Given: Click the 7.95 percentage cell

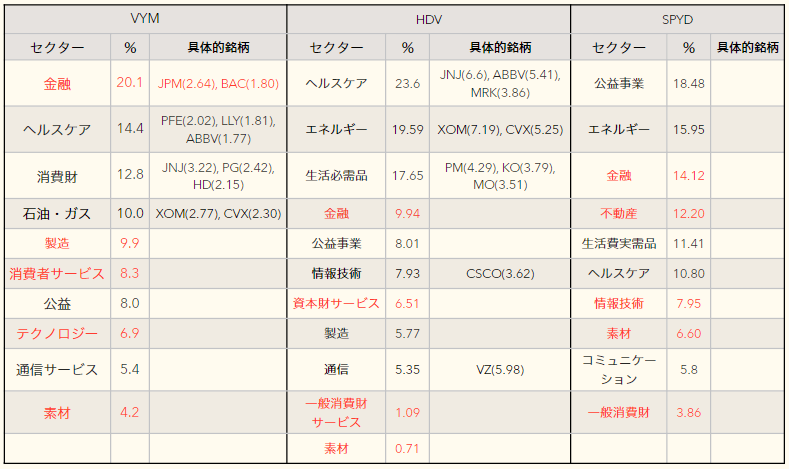Looking at the screenshot, I should click(689, 303).
